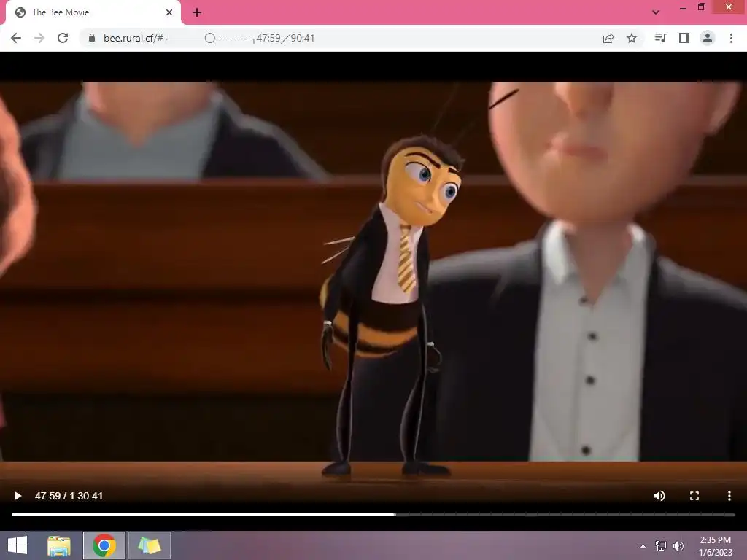This screenshot has height=560, width=747.
Task: Open the Windows Start menu
Action: (x=18, y=545)
